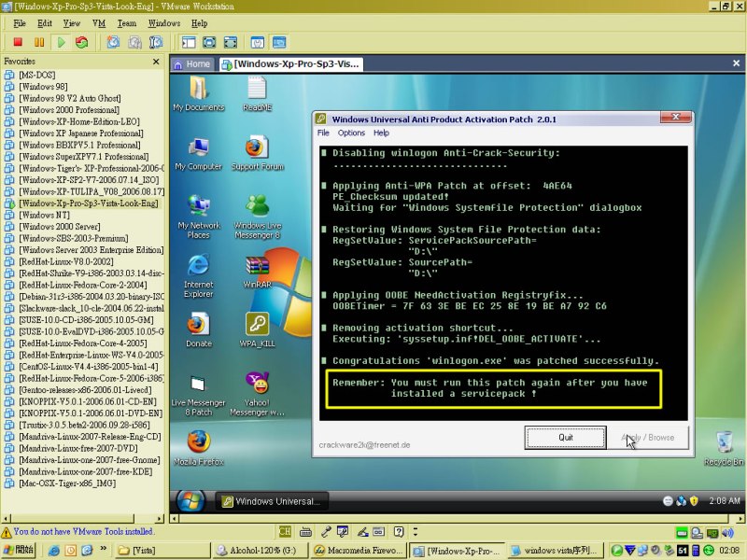Launch the WPA_KILL desktop icon

coord(258,329)
